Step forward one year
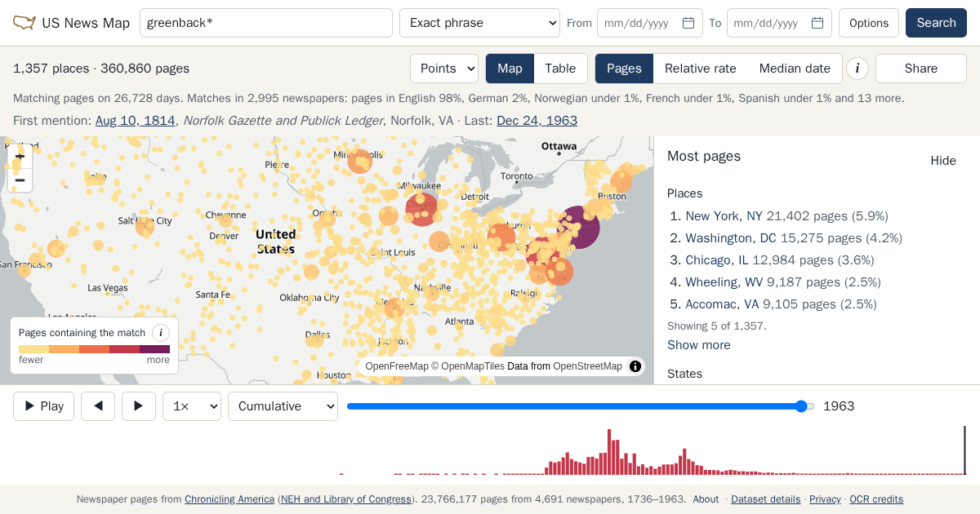The image size is (980, 514). [139, 406]
